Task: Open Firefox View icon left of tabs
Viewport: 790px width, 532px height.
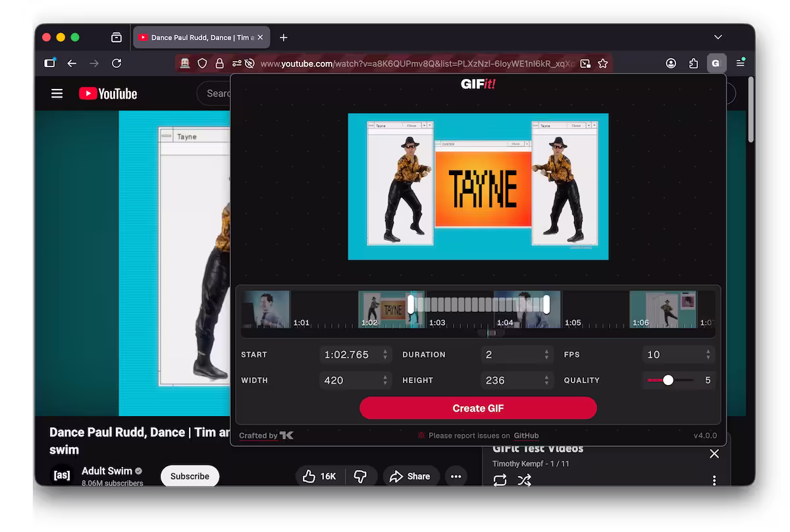Action: [x=117, y=38]
